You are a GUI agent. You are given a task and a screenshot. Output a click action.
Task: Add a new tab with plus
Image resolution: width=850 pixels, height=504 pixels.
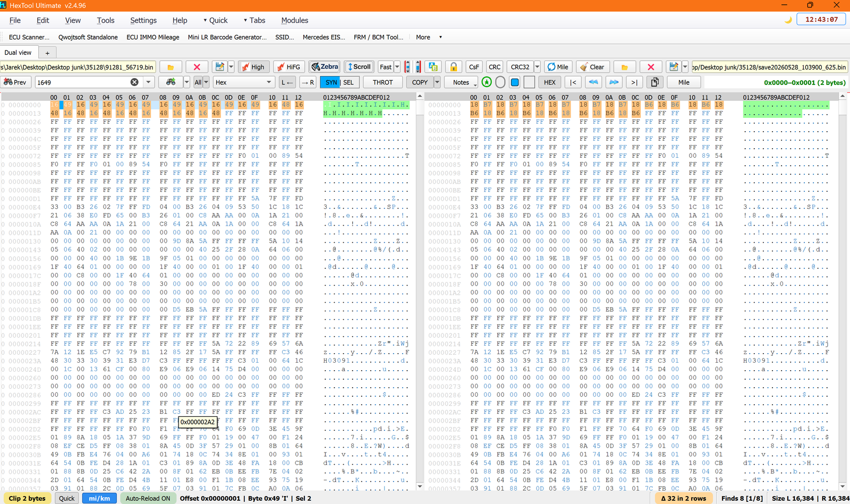pos(47,53)
